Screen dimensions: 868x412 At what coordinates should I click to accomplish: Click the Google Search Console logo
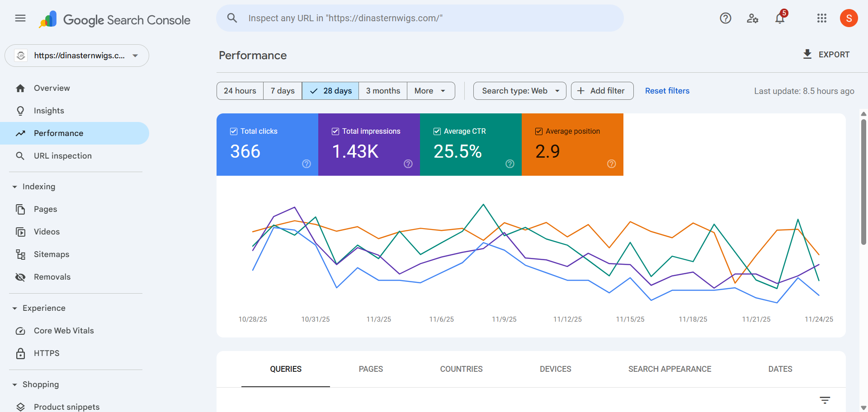114,19
